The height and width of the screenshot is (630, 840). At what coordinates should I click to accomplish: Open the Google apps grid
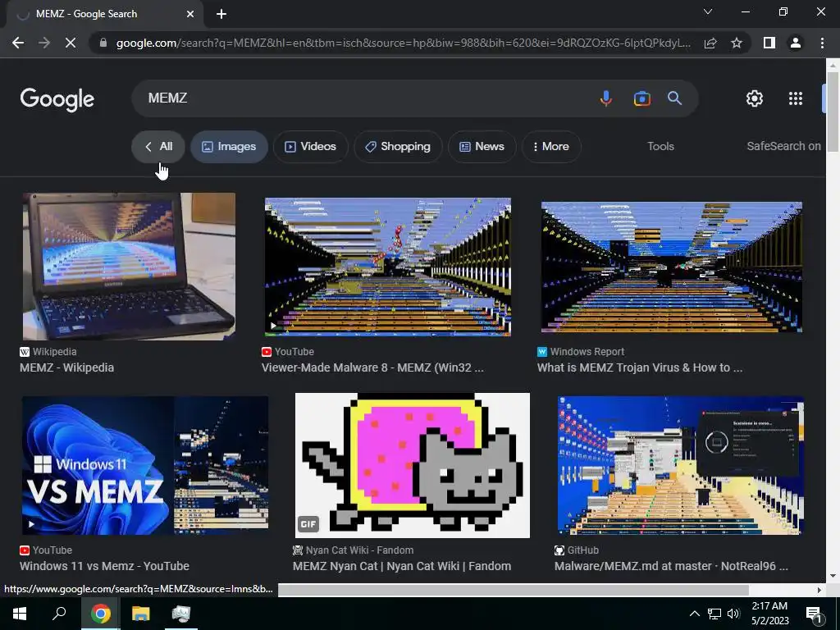(796, 98)
